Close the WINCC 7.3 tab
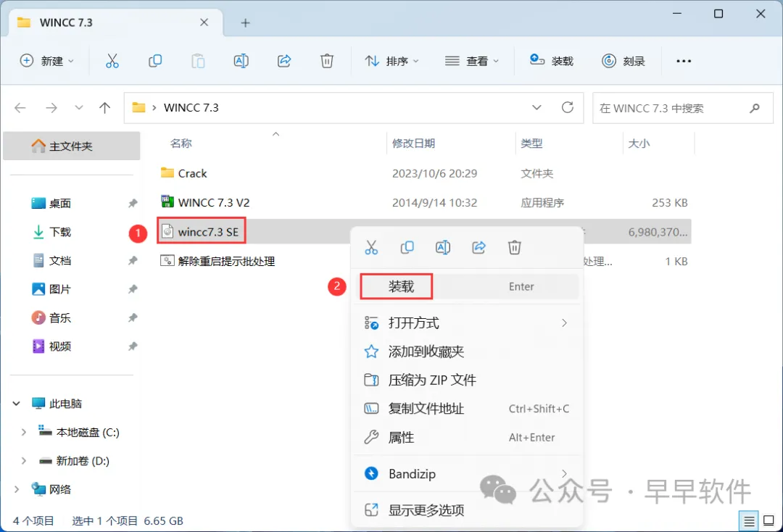The image size is (783, 532). pos(204,22)
